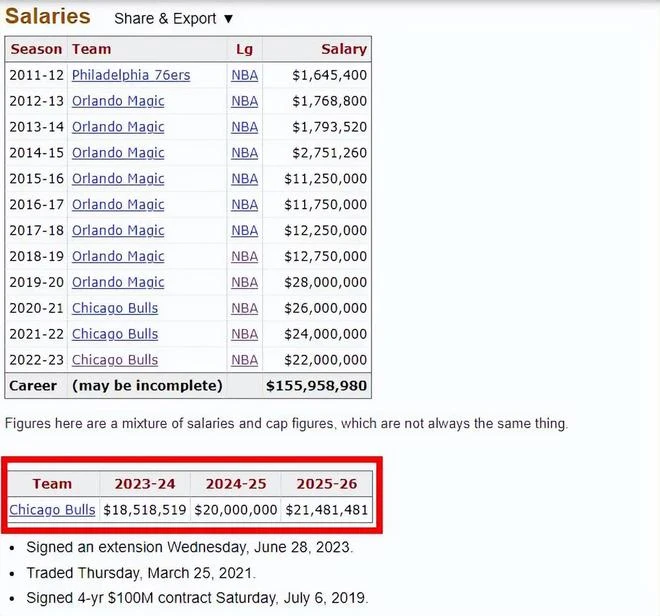Screen dimensions: 660x616
Task: Select the $24,000,000 salary cell
Action: tap(326, 334)
